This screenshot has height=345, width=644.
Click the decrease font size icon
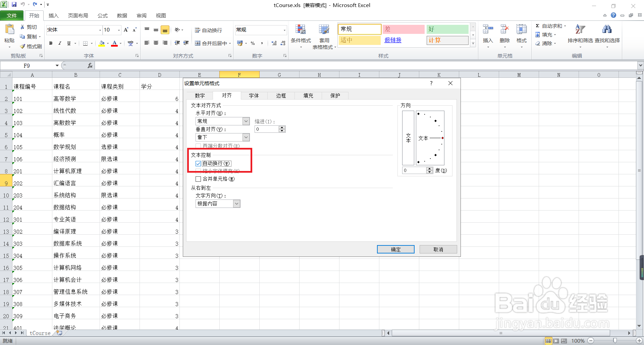coord(135,30)
